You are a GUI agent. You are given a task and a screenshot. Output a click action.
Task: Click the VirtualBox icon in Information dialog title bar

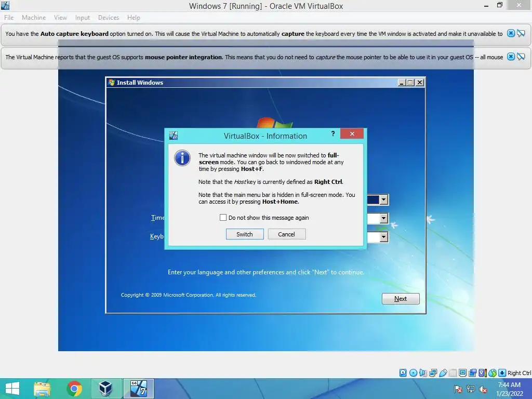click(174, 136)
